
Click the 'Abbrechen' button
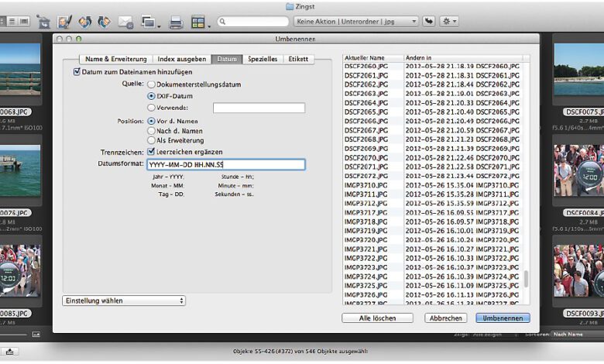click(x=444, y=318)
